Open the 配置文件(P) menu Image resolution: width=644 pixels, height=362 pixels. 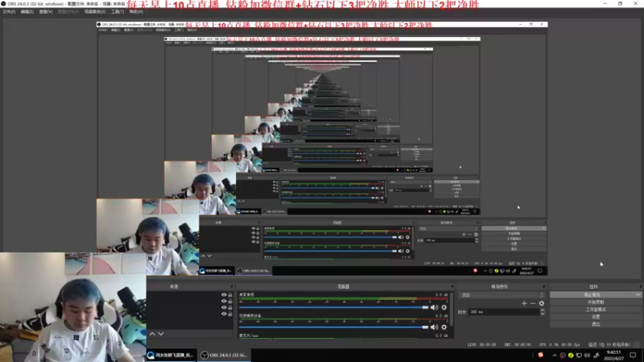coord(68,12)
